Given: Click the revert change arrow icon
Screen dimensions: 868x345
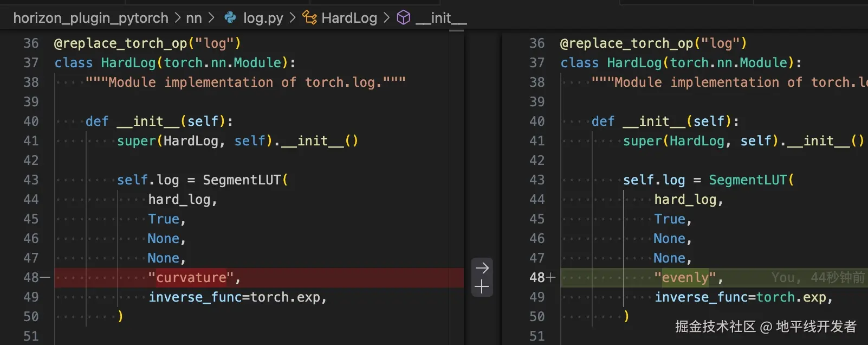Looking at the screenshot, I should click(x=482, y=268).
